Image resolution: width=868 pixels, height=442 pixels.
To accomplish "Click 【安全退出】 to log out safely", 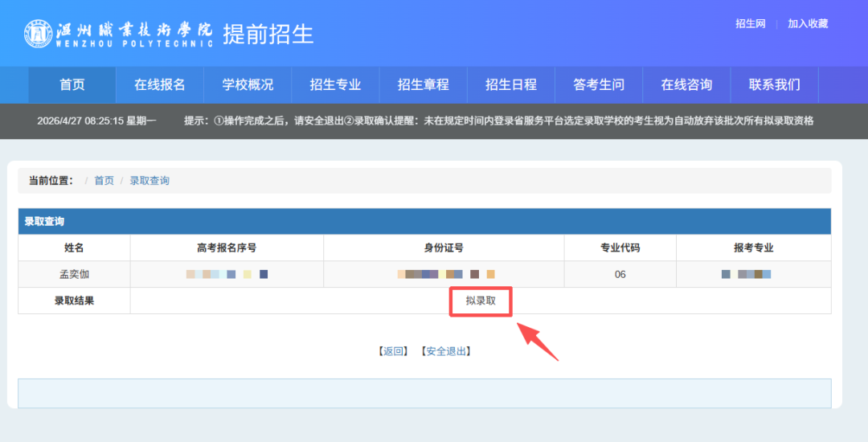I will [x=445, y=351].
